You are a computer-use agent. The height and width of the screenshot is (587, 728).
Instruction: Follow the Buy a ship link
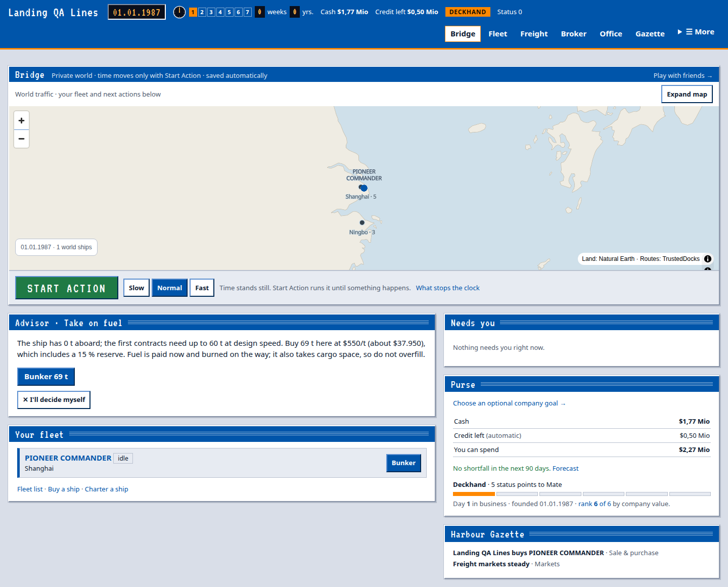pos(64,489)
